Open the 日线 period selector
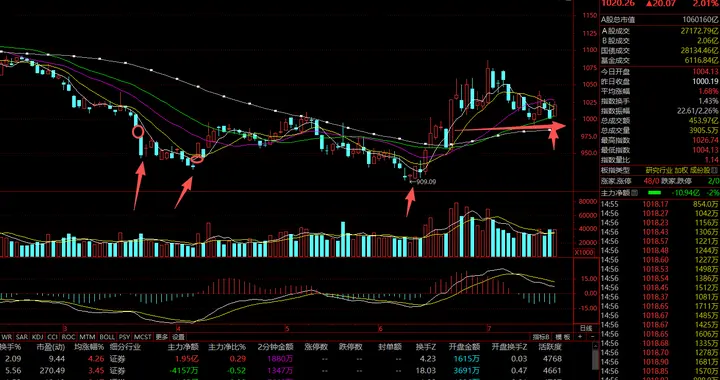Viewport: 720px width, 380px height. pyautogui.click(x=586, y=328)
